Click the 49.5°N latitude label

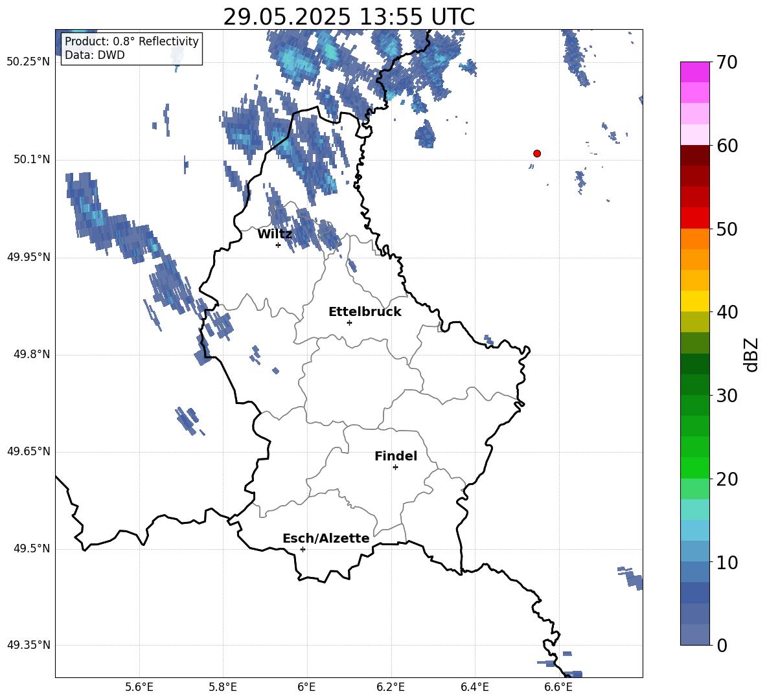point(32,548)
